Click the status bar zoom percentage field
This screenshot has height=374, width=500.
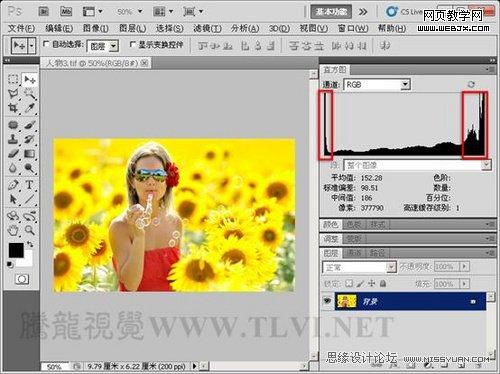pyautogui.click(x=55, y=367)
